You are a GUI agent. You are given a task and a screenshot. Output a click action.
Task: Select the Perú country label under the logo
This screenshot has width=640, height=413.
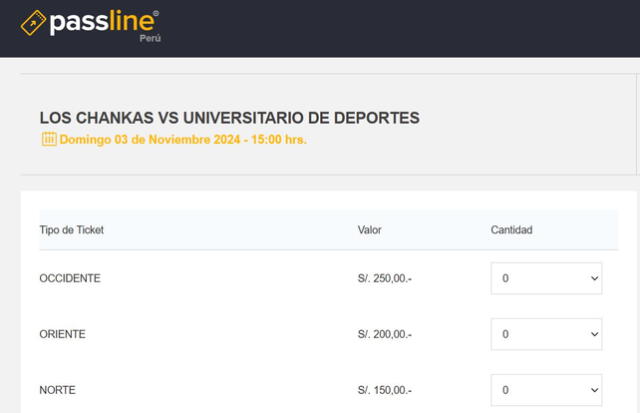150,38
